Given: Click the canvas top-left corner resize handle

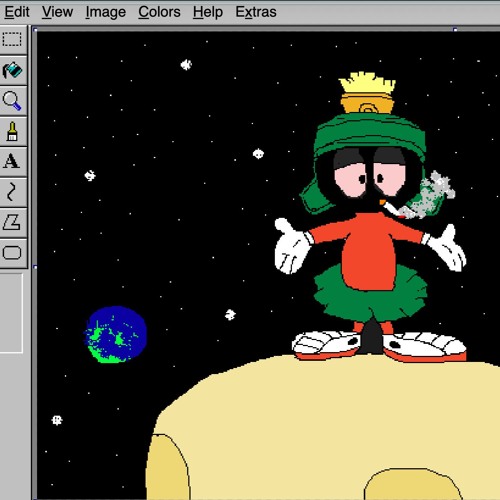Looking at the screenshot, I should pyautogui.click(x=35, y=30).
